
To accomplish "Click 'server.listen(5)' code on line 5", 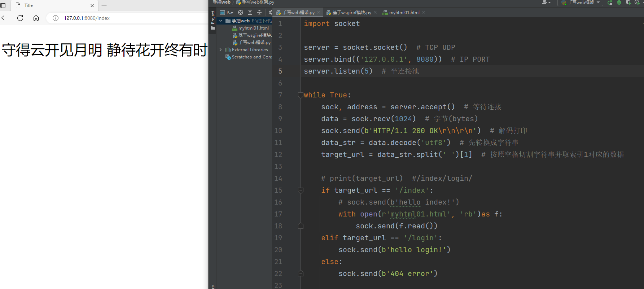I will 338,71.
